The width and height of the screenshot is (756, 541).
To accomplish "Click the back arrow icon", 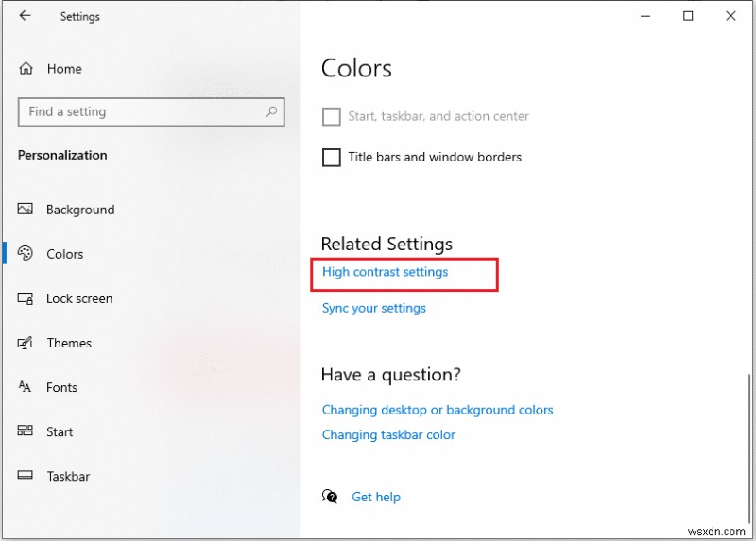I will click(24, 16).
